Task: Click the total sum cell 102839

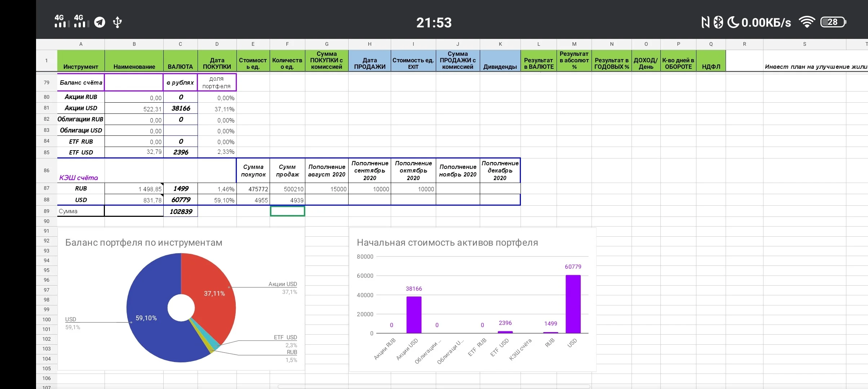Action: [181, 211]
